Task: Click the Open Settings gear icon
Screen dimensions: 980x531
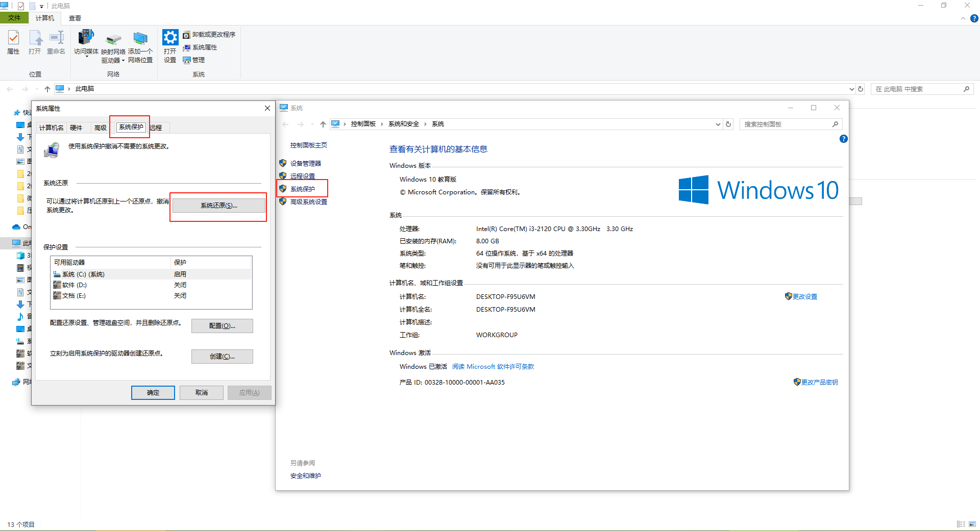Action: 170,37
